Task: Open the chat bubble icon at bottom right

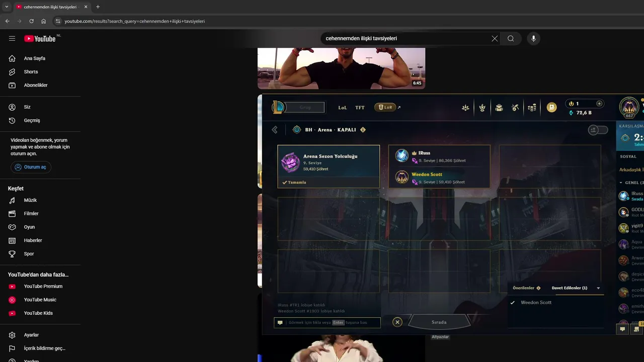Action: tap(622, 329)
